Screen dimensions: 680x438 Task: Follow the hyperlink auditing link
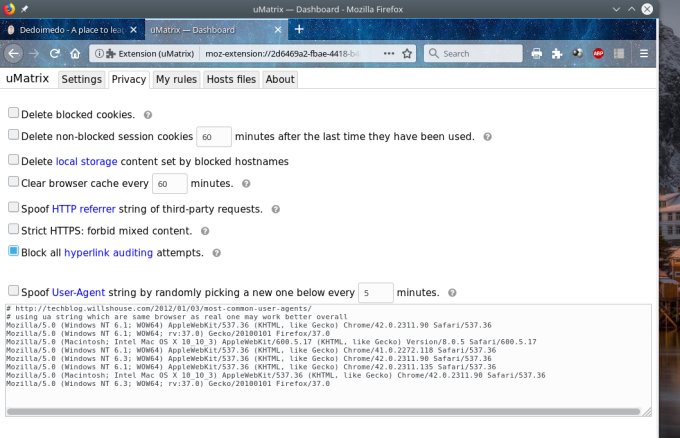pos(108,253)
